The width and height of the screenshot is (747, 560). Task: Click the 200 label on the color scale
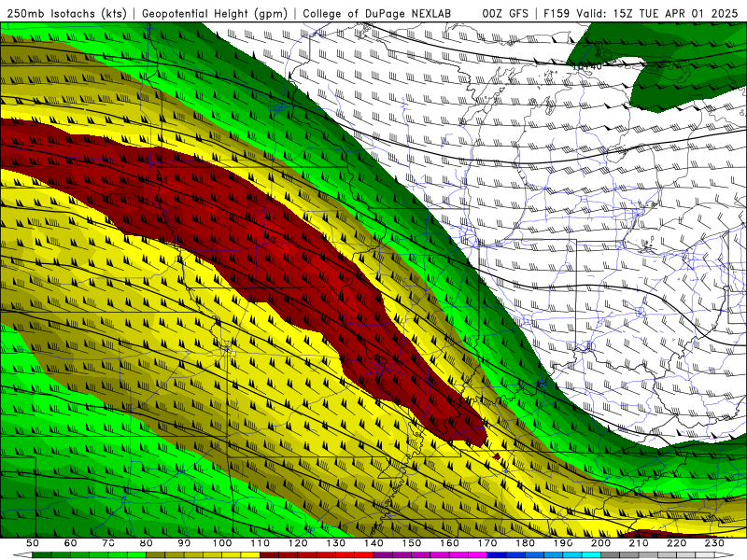[600, 543]
